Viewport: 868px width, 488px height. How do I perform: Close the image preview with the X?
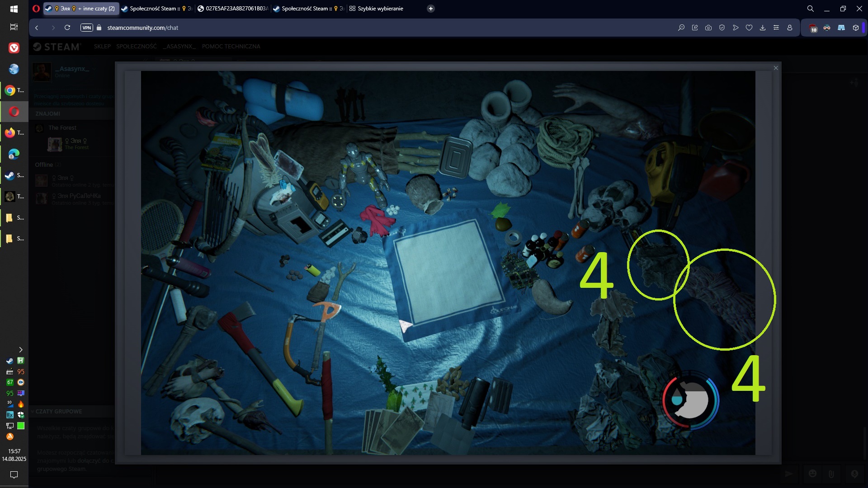point(776,68)
